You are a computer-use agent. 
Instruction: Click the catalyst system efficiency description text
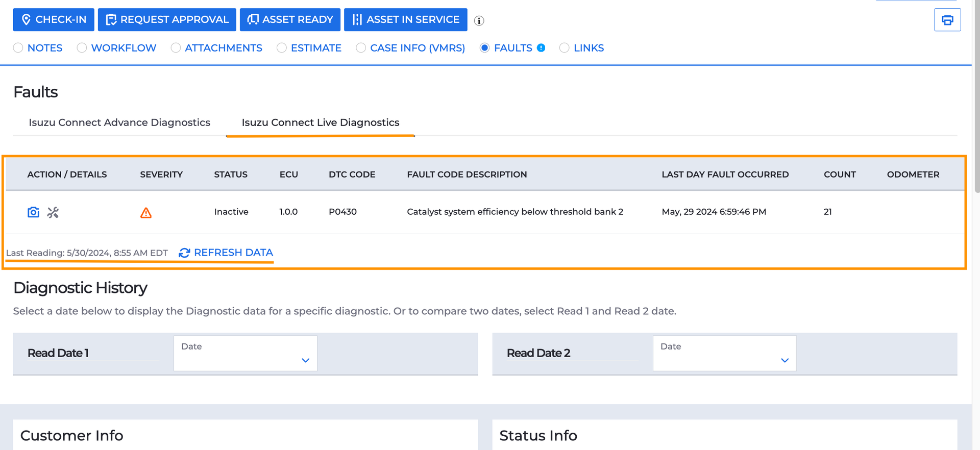pos(515,212)
